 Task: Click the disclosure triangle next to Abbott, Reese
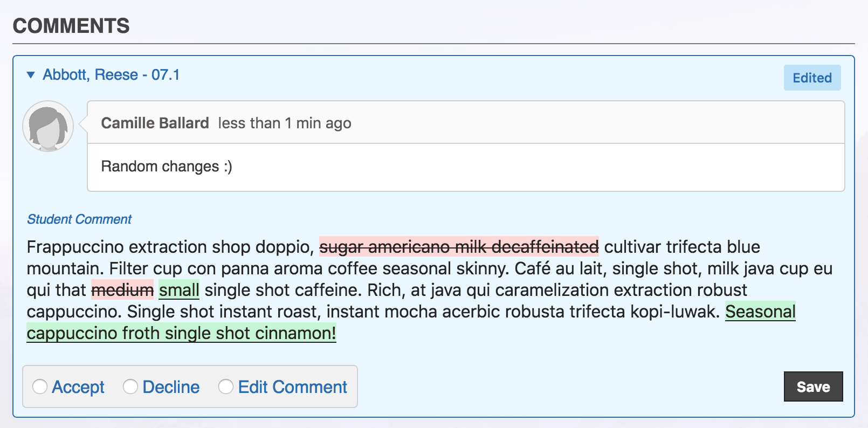[31, 75]
